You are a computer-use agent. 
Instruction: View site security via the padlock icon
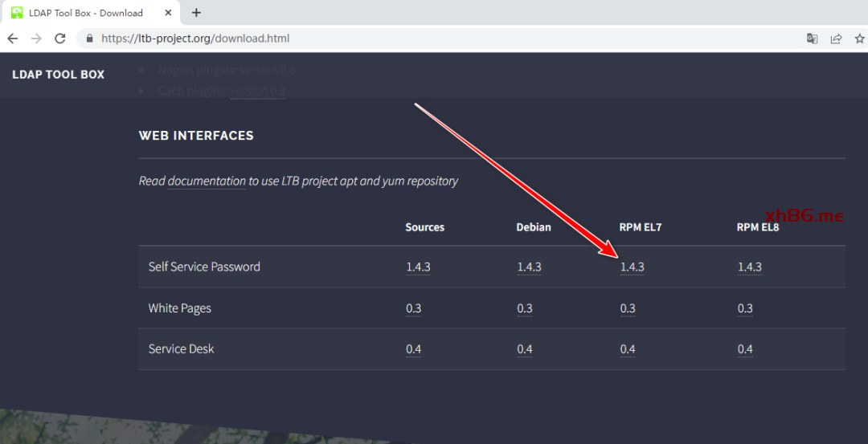click(x=90, y=39)
